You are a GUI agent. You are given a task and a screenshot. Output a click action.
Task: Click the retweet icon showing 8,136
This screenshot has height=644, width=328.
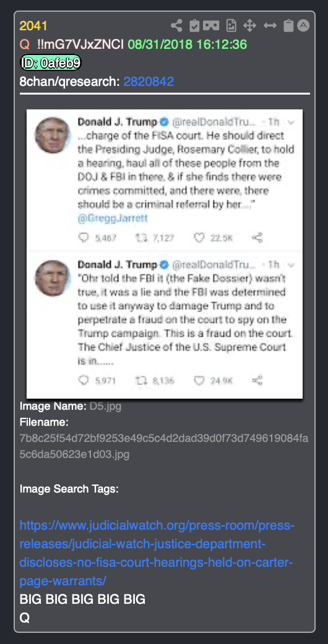[140, 381]
